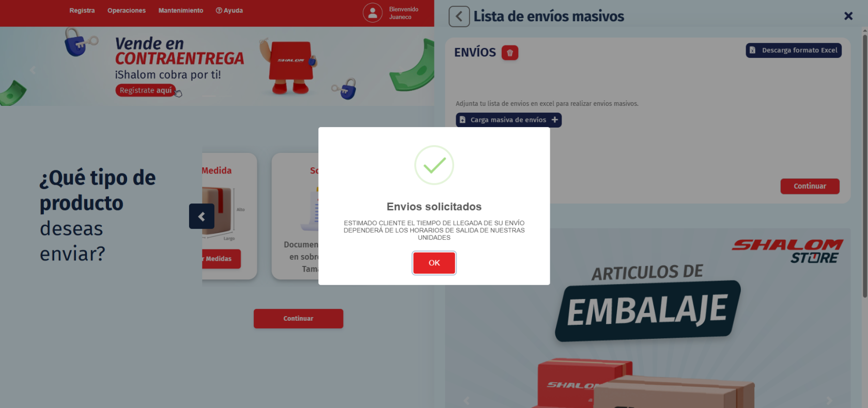Image resolution: width=868 pixels, height=408 pixels.
Task: Click the plus icon on Carga masiva de envíos
Action: coord(554,120)
